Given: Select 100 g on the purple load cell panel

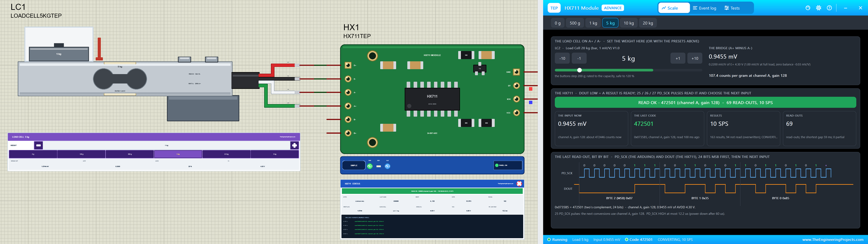Looking at the screenshot, I should point(81,154).
